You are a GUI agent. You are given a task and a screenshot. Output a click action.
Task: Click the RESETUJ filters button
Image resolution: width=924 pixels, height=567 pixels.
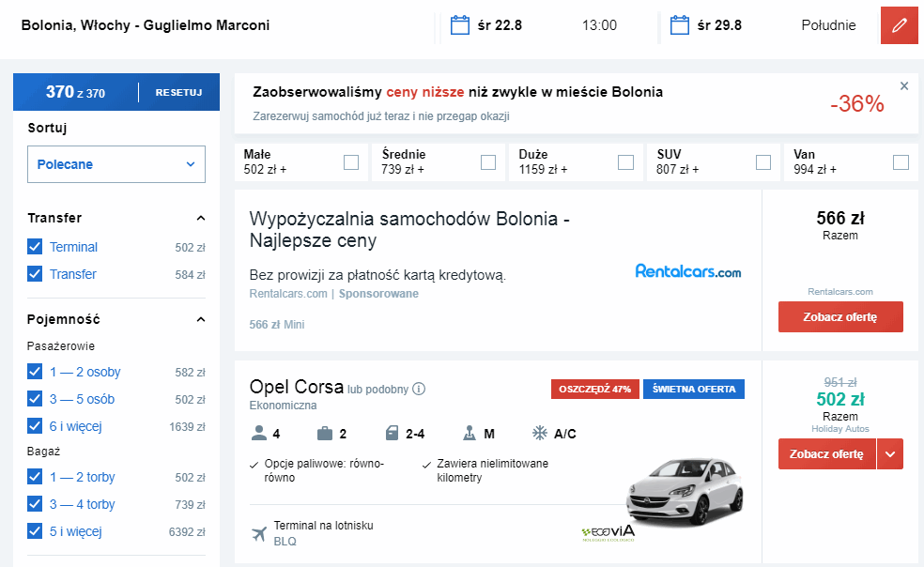pyautogui.click(x=178, y=93)
